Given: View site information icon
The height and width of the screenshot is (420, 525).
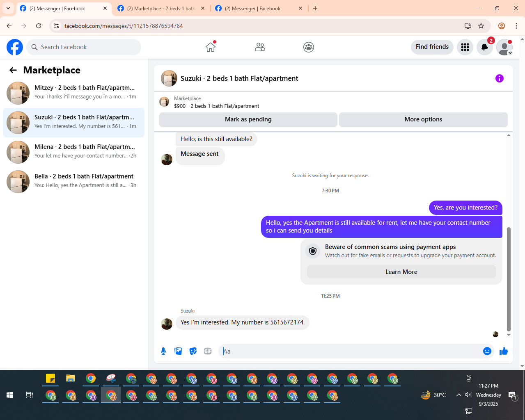Looking at the screenshot, I should [x=56, y=26].
